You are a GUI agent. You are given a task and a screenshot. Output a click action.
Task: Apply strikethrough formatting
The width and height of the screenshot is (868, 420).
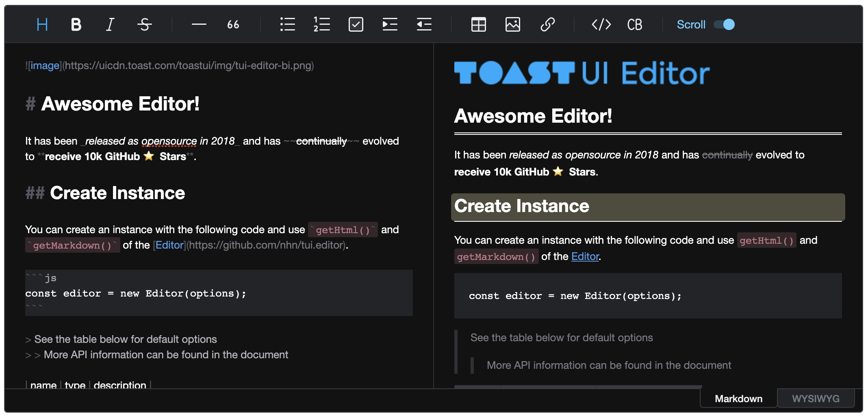click(144, 25)
